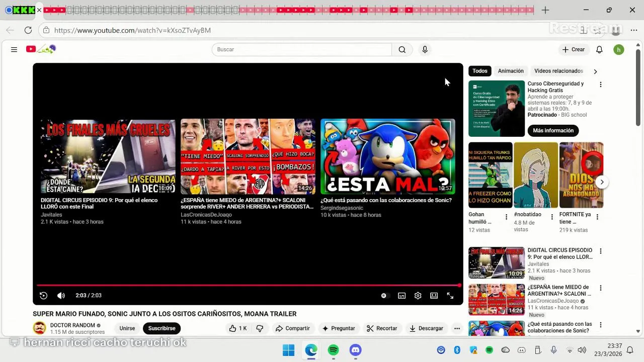
Task: Seek on the red video progress bar
Action: coord(248,285)
